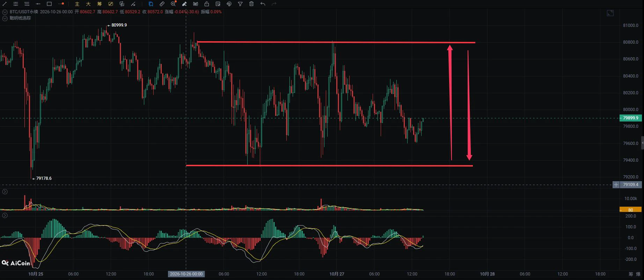Select the rectangle shape drawing tool
Image resolution: width=644 pixels, height=280 pixels.
[x=49, y=4]
